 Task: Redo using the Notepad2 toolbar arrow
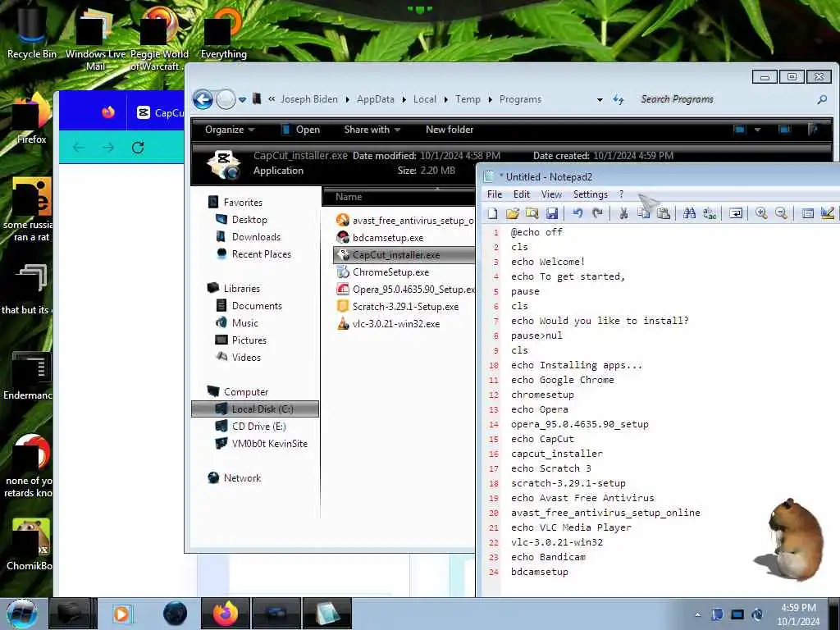(597, 214)
